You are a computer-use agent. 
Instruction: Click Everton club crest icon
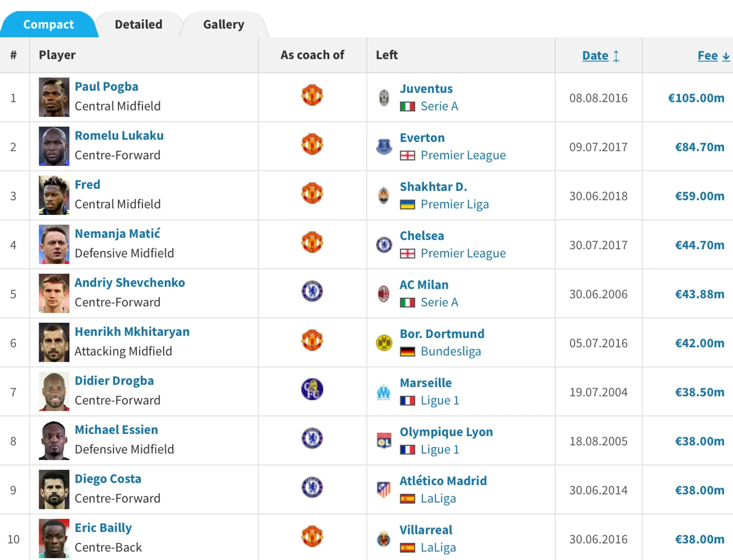(x=384, y=147)
